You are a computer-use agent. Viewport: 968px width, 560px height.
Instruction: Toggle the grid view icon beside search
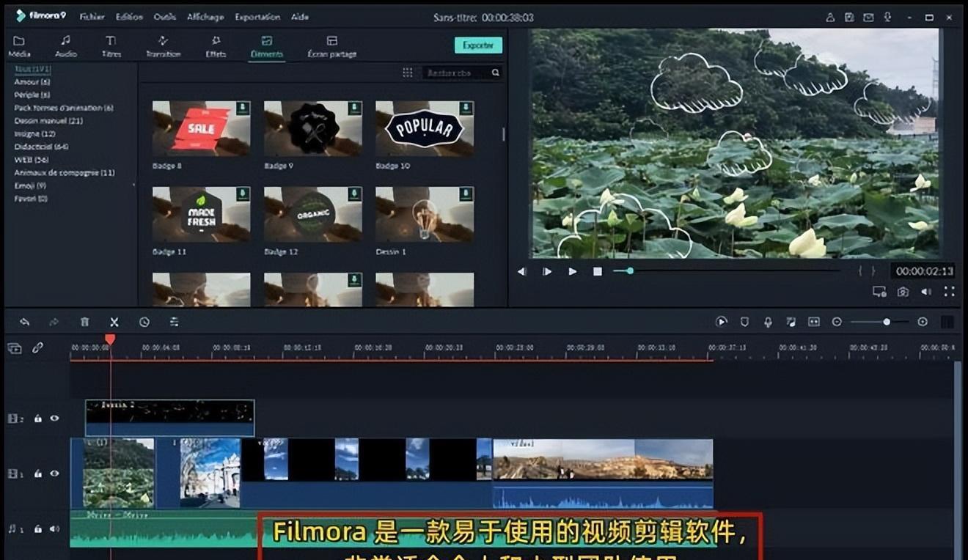click(x=407, y=73)
